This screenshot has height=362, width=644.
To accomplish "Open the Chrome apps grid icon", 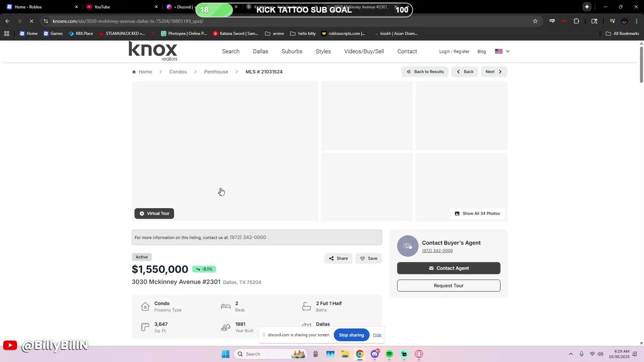I will click(7, 34).
